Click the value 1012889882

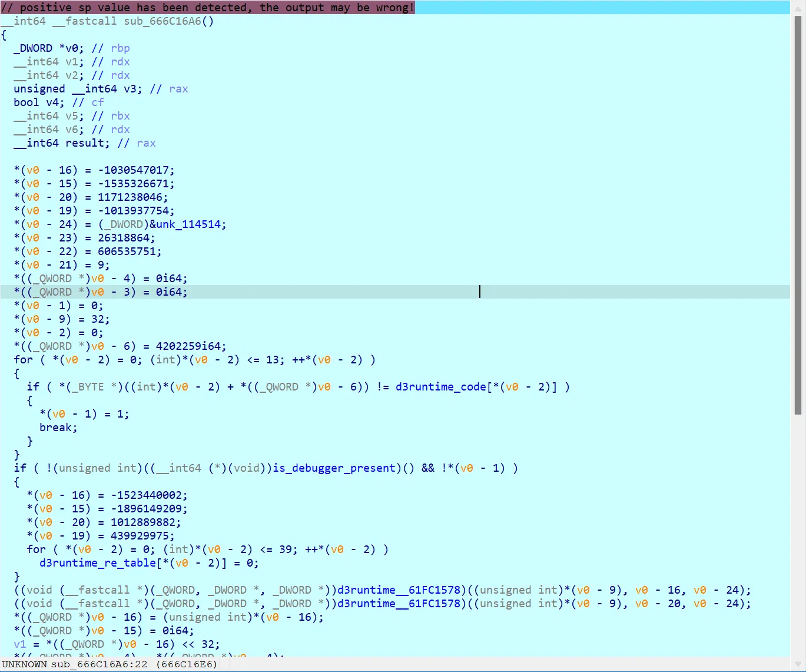click(143, 522)
